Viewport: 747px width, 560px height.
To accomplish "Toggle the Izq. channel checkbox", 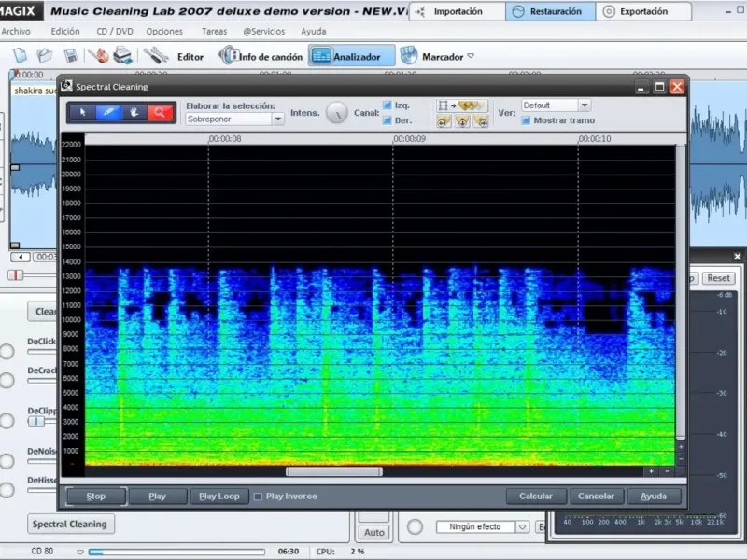I will coord(387,105).
